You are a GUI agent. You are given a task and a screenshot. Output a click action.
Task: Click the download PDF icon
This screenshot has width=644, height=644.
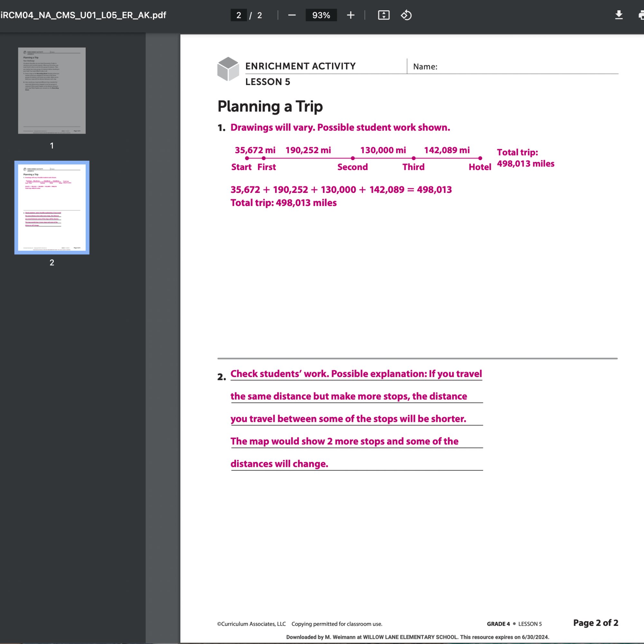619,15
